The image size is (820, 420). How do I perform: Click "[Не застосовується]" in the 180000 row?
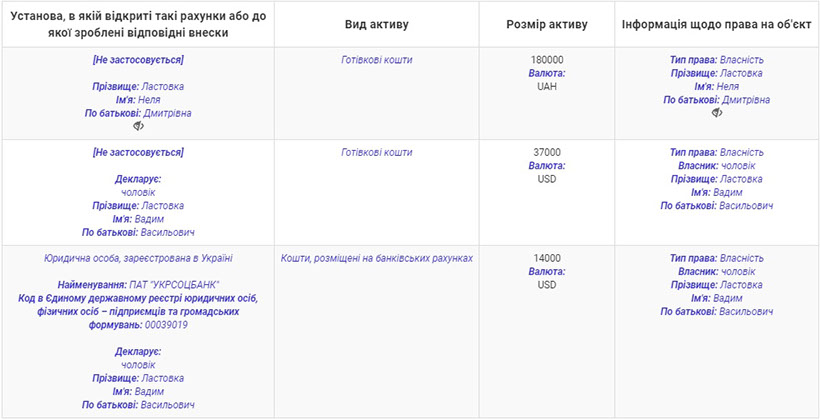tap(138, 60)
